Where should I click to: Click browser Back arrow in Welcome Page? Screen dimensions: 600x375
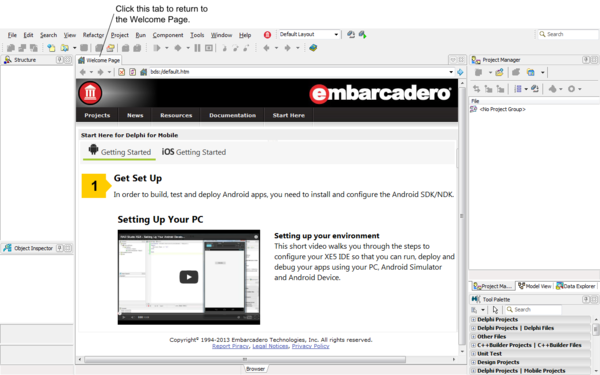tap(83, 72)
